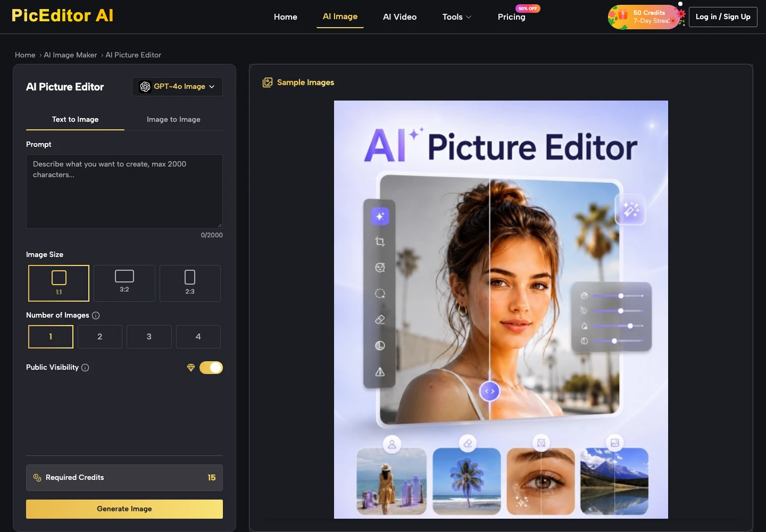Click the prompt description text area
This screenshot has height=532, width=766.
124,192
